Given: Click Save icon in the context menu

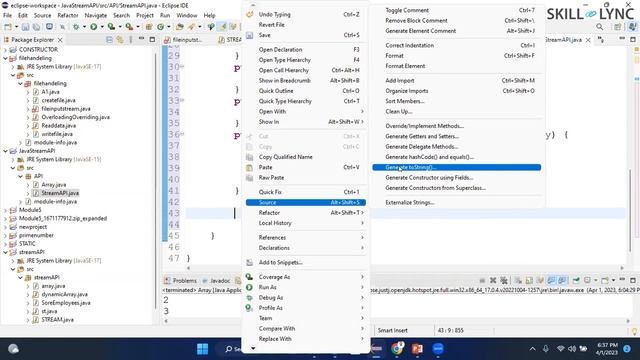Looking at the screenshot, I should (250, 35).
